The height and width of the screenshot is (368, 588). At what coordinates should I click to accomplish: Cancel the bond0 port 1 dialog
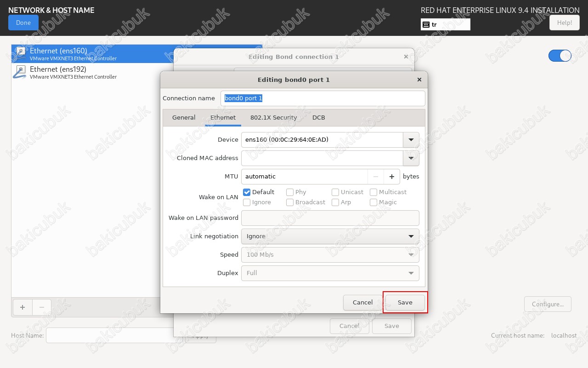pos(363,303)
